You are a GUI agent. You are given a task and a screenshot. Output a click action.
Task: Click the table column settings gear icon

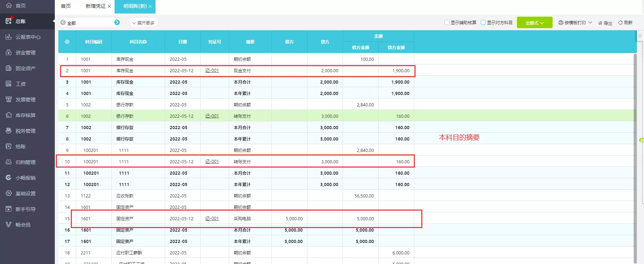coord(67,42)
